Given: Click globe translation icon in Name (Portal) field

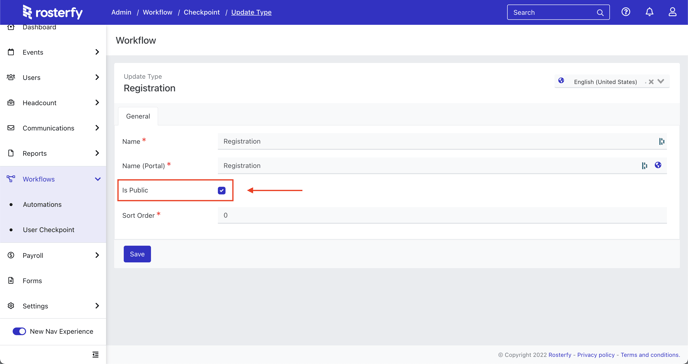Looking at the screenshot, I should tap(658, 165).
